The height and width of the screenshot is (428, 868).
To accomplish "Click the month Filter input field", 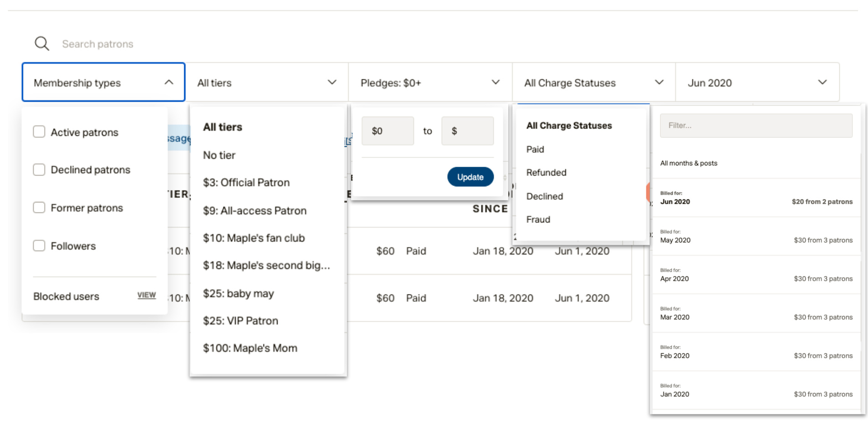I will [756, 125].
